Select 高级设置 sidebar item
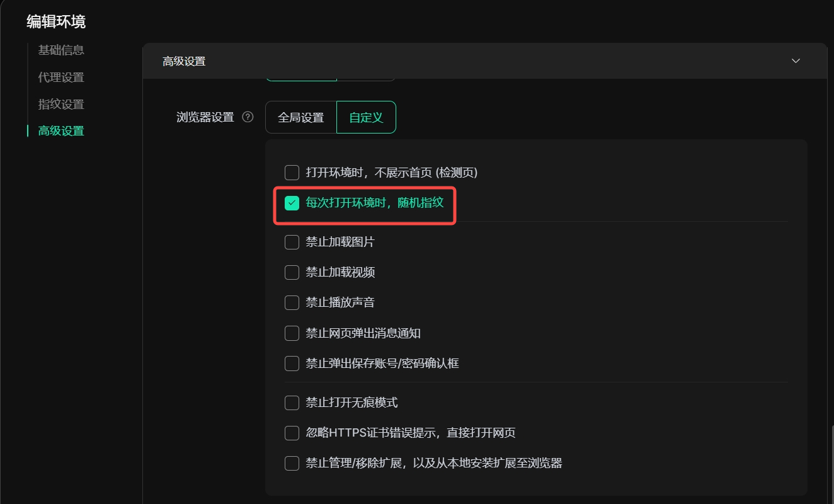 61,131
